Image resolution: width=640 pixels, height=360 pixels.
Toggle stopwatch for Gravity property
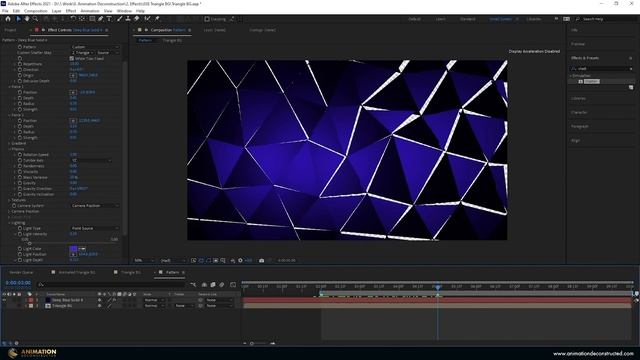20,183
